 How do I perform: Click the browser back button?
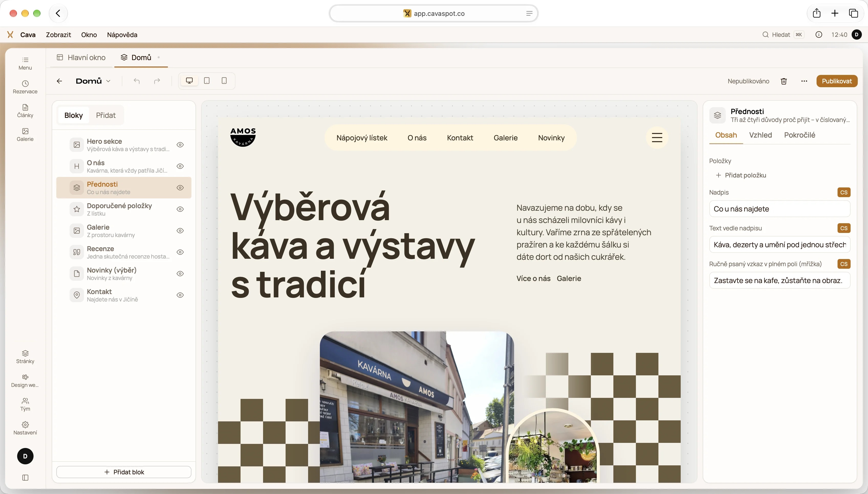[58, 13]
